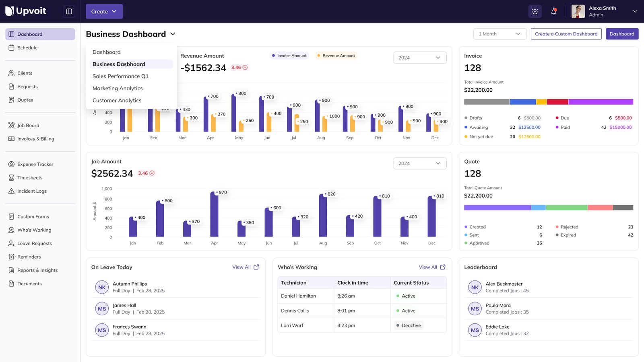Viewport: 644px width, 362px height.
Task: Collapse the sidebar with the panel icon
Action: click(x=69, y=11)
